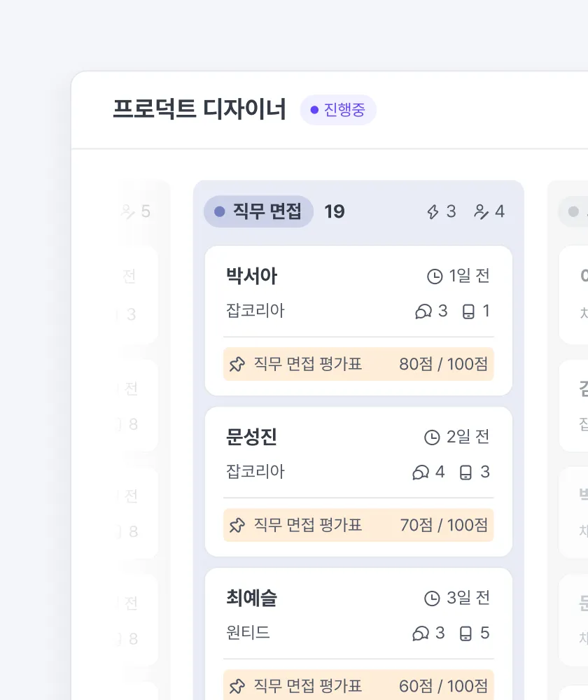Screen dimensions: 588x700
Task: Open the 최예슬 candidate name
Action: (251, 598)
